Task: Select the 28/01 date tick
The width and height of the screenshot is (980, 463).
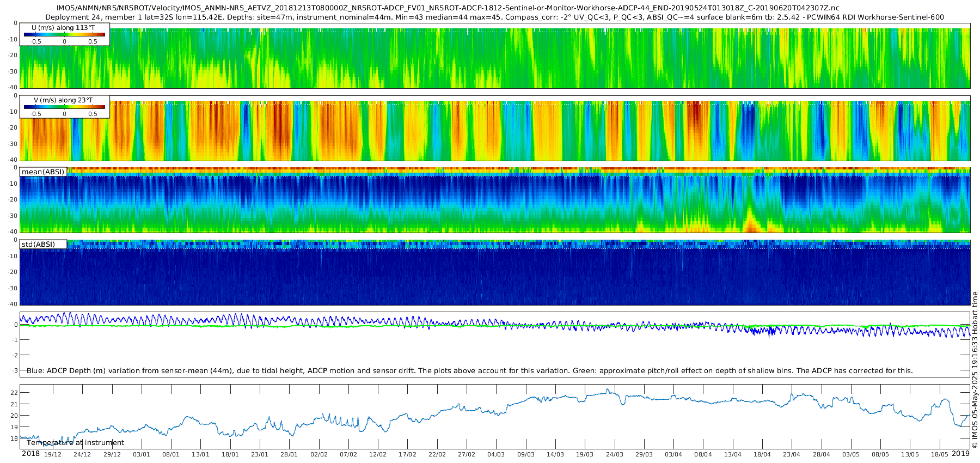Action: click(x=289, y=455)
